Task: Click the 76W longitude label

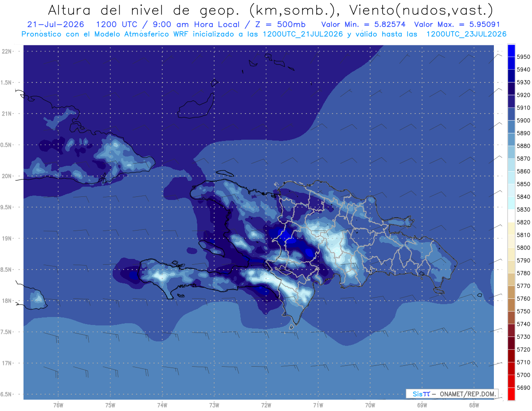Action: click(58, 405)
